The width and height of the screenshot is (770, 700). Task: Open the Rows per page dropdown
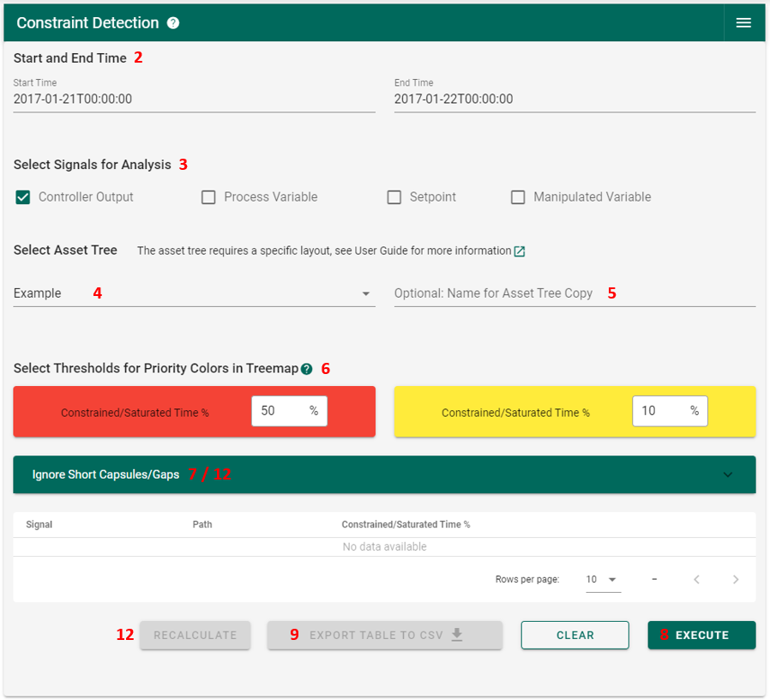click(603, 580)
